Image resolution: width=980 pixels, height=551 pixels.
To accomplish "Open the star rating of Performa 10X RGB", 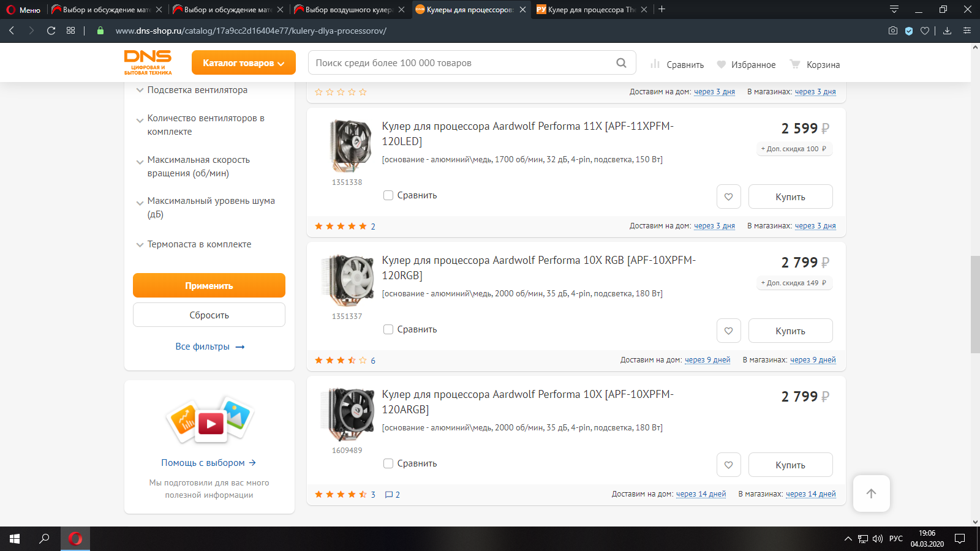I will 341,360.
